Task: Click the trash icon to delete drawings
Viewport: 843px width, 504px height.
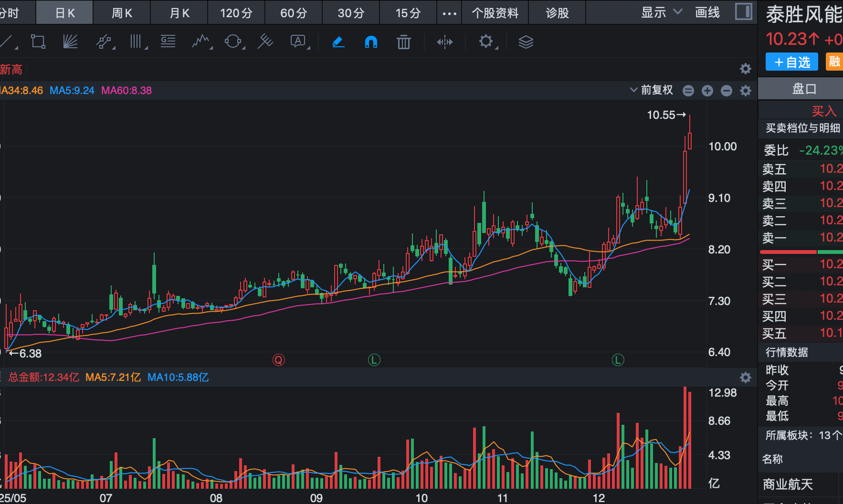Action: tap(403, 42)
